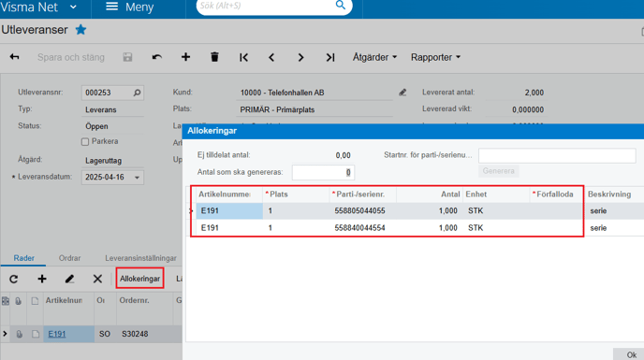Viewport: 644px width, 360px height.
Task: Click Förfalloda column header
Action: (557, 194)
